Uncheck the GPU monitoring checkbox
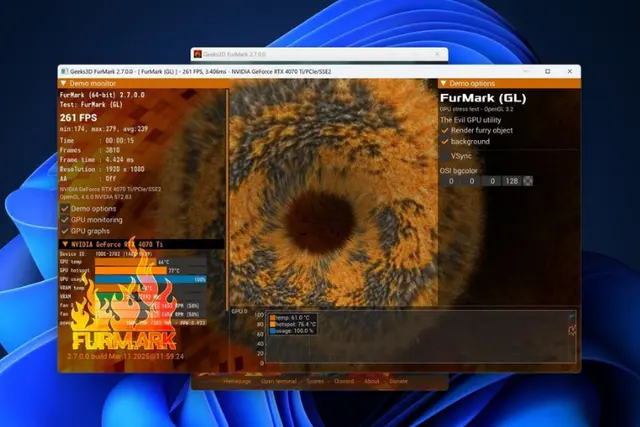Viewport: 640px width, 427px height. [64, 220]
